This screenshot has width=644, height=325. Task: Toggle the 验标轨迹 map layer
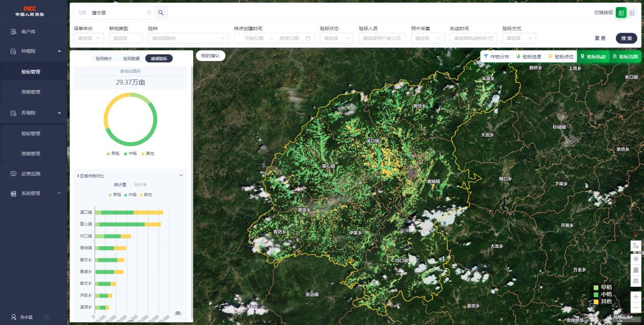coord(593,57)
